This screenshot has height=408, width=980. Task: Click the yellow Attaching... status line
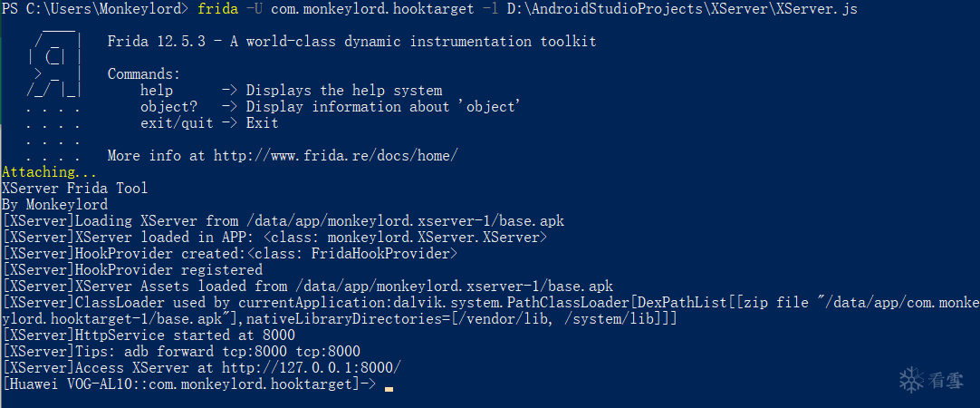point(50,172)
